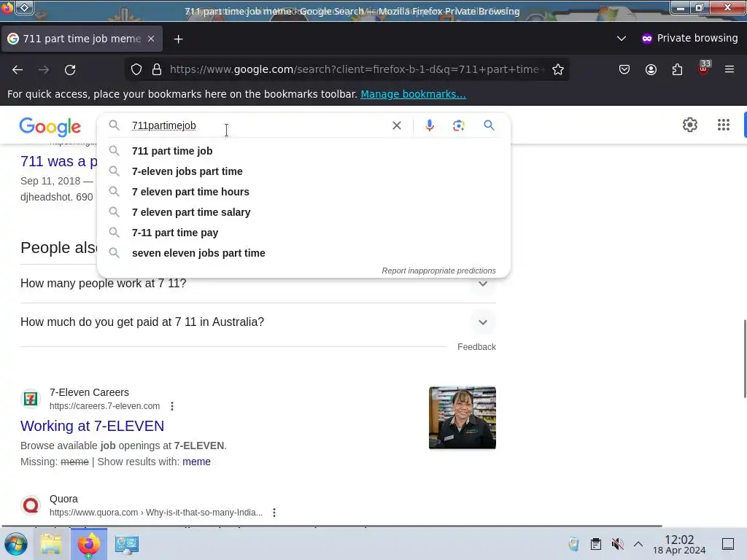The width and height of the screenshot is (747, 560).
Task: Click the Quora site name
Action: click(64, 499)
